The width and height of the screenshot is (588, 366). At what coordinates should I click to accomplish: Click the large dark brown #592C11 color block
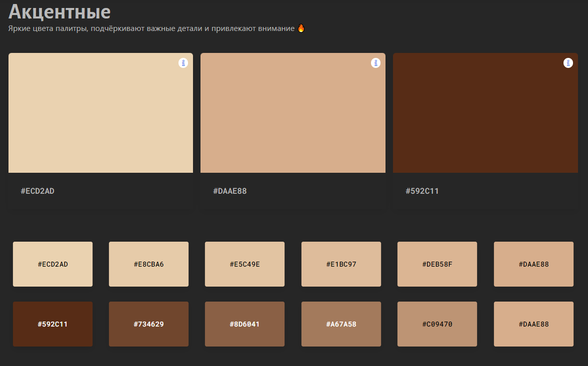pyautogui.click(x=485, y=113)
